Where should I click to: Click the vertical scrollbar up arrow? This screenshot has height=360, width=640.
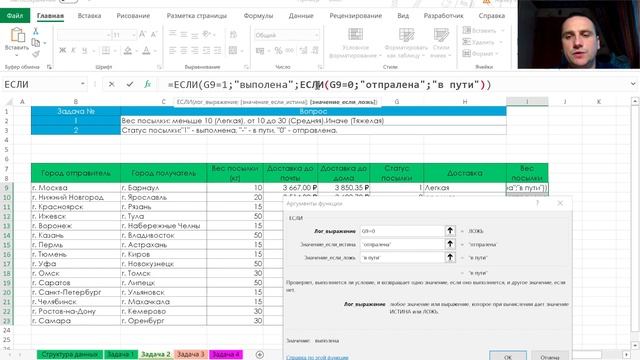pyautogui.click(x=635, y=100)
